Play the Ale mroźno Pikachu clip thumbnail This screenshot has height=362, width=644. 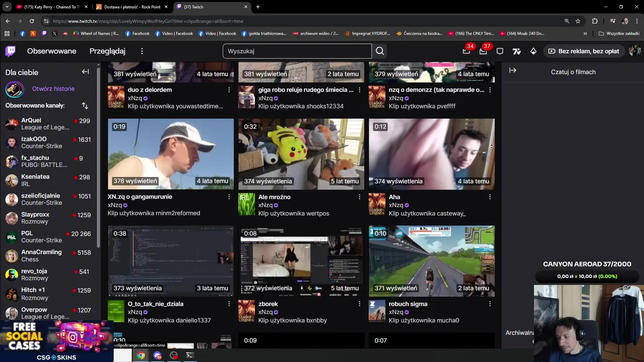click(x=301, y=154)
